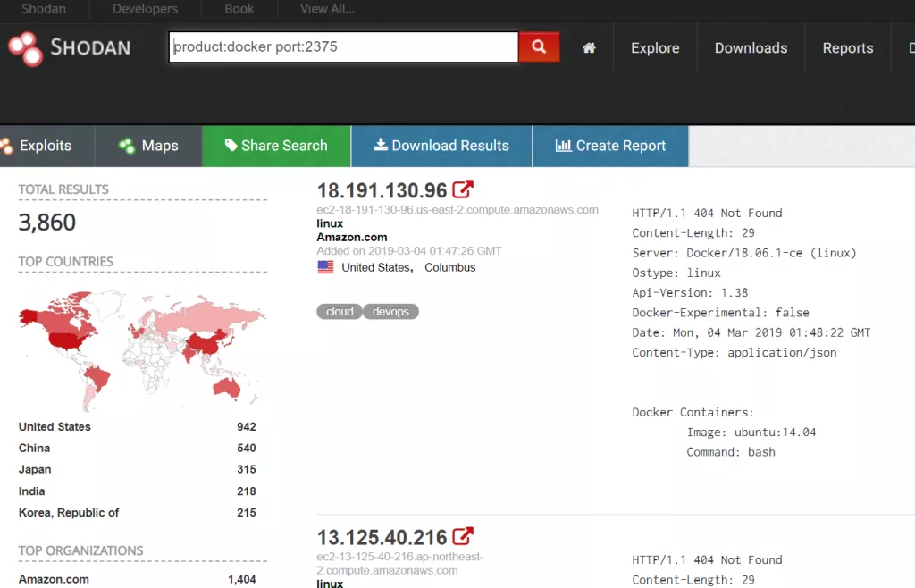Click Download Results button
This screenshot has width=915, height=588.
coord(441,146)
